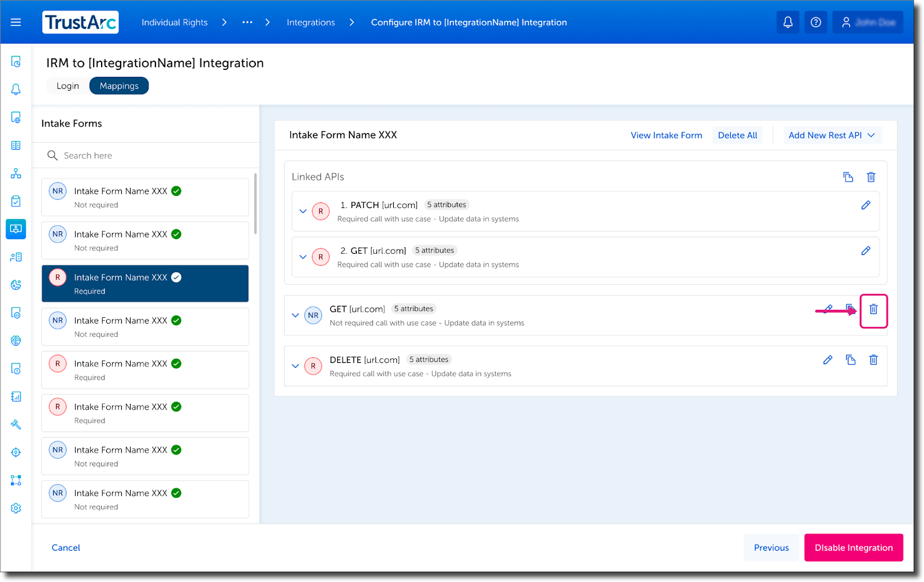Toggle the green check on first Intake Form
924x582 pixels.
(176, 190)
